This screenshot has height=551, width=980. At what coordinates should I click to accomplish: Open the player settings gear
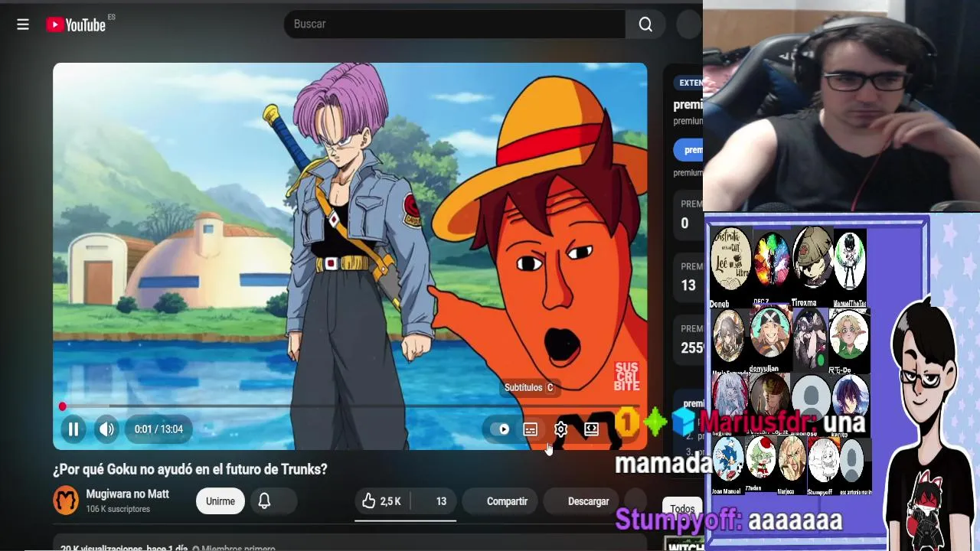tap(560, 429)
